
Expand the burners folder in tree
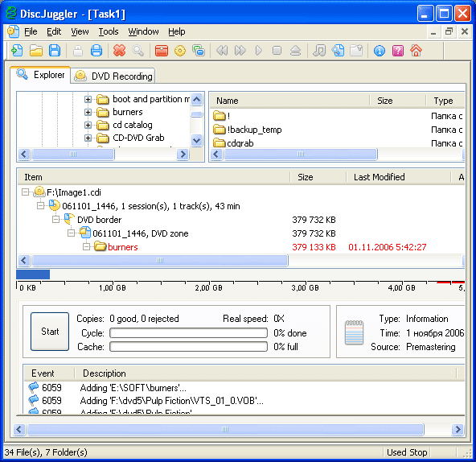[x=88, y=112]
